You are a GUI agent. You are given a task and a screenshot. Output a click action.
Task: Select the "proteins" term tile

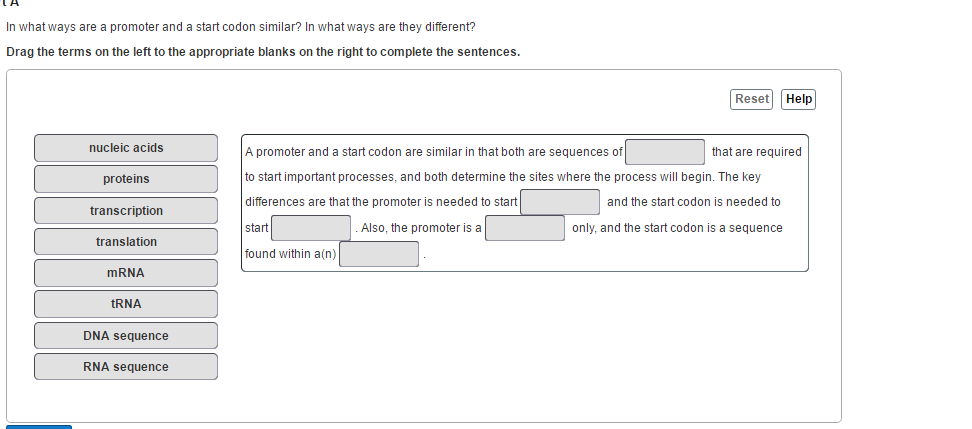click(126, 179)
